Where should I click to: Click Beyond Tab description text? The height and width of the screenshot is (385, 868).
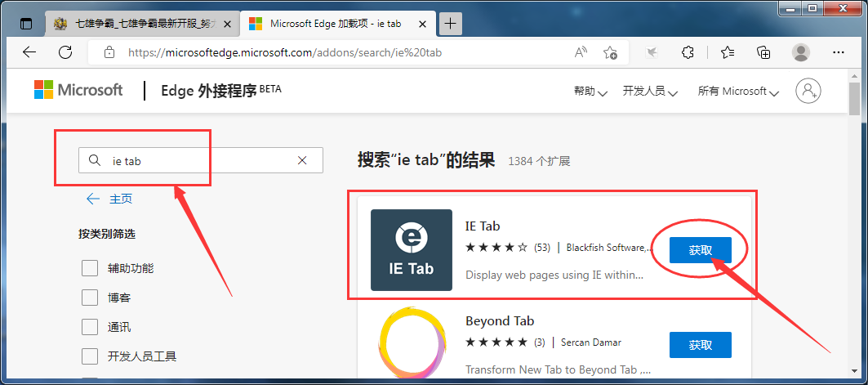(558, 369)
